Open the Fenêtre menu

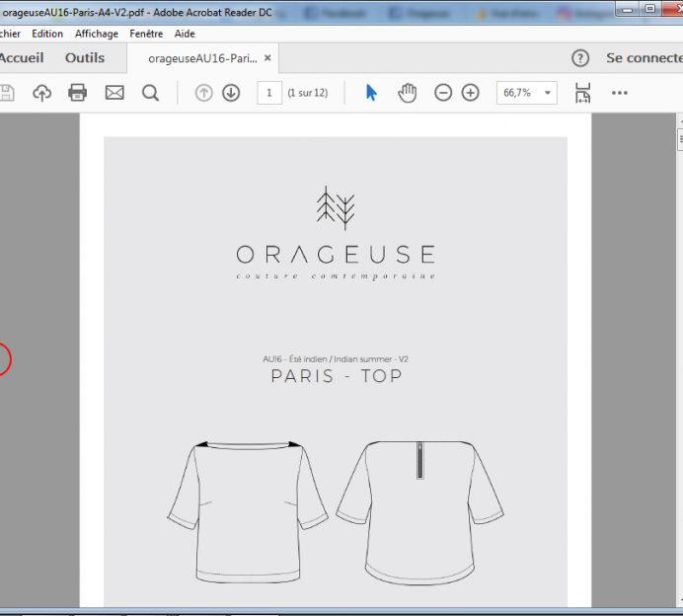[146, 34]
